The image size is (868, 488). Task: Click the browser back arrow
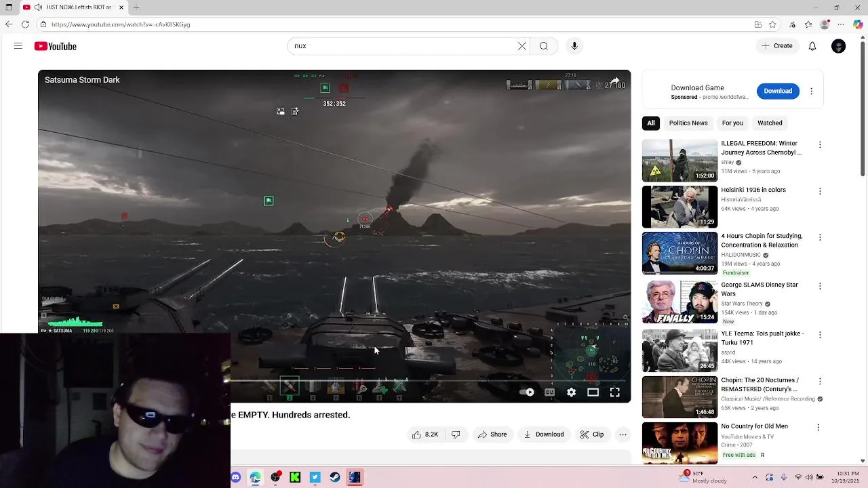pos(9,24)
